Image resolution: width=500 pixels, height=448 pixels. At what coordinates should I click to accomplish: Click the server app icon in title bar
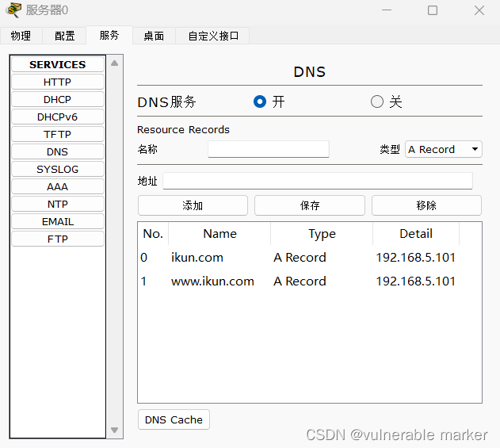13,10
